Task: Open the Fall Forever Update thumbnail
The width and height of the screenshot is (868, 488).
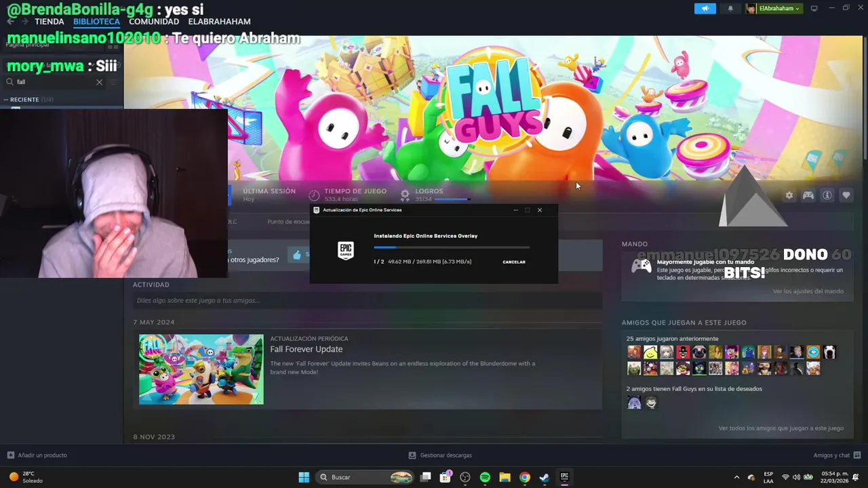Action: pos(201,369)
